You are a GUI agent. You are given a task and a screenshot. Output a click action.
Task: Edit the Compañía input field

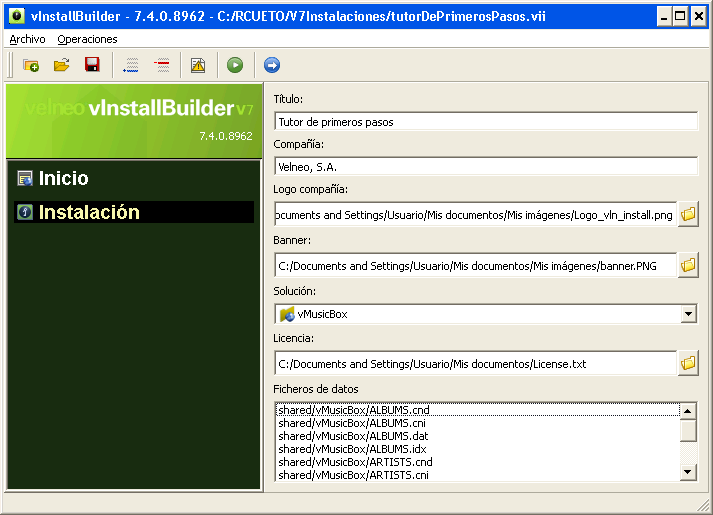pos(486,167)
